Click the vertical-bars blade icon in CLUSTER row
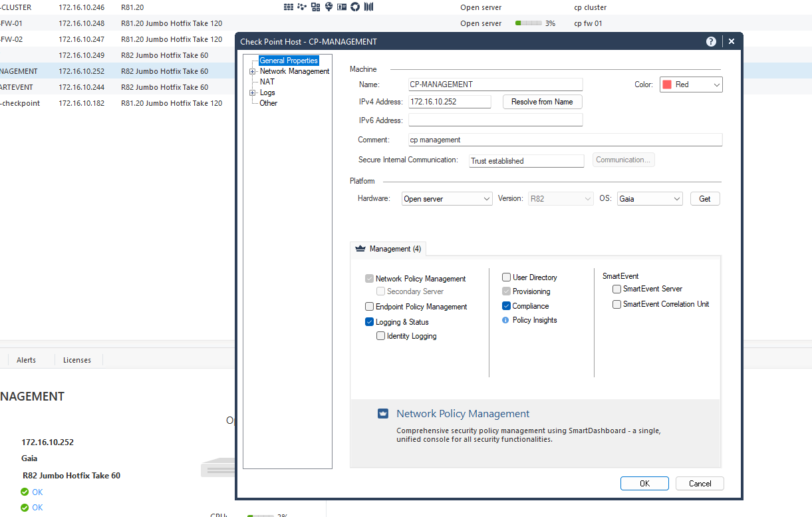This screenshot has height=517, width=812. coord(368,7)
